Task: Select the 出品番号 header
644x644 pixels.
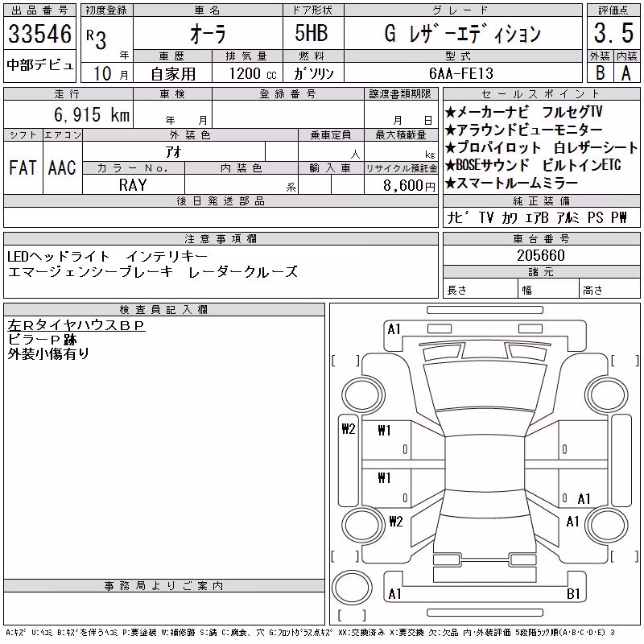Action: tap(39, 10)
